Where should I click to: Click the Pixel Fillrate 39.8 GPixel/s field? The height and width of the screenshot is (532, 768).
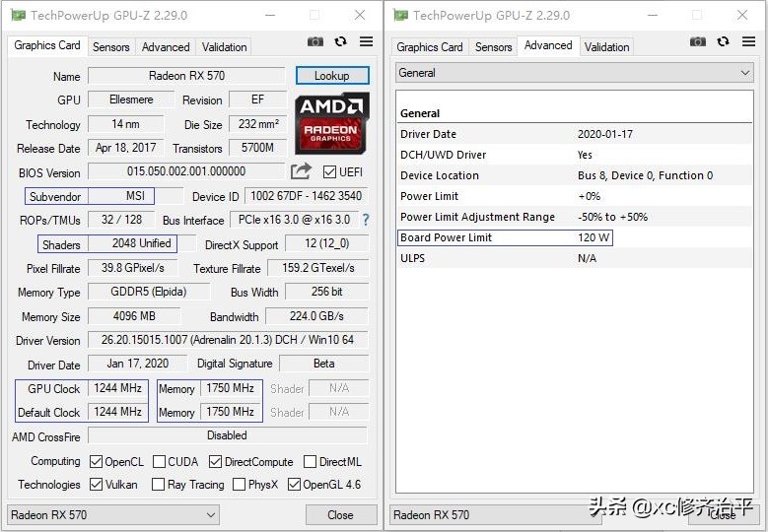click(x=133, y=268)
